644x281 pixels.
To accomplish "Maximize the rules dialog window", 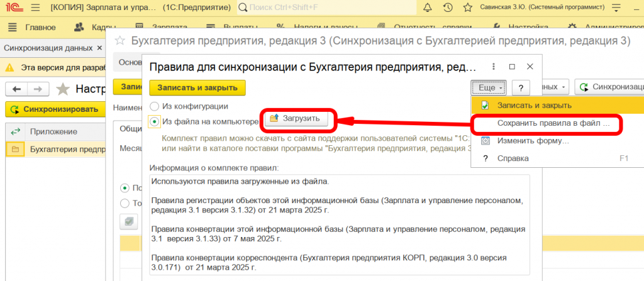I will [512, 67].
